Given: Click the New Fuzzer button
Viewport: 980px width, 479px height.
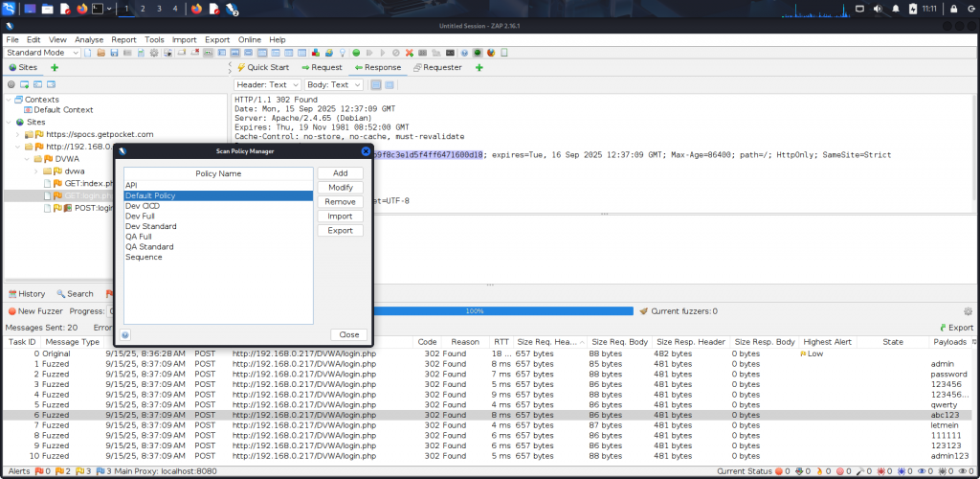Looking at the screenshot, I should 35,311.
